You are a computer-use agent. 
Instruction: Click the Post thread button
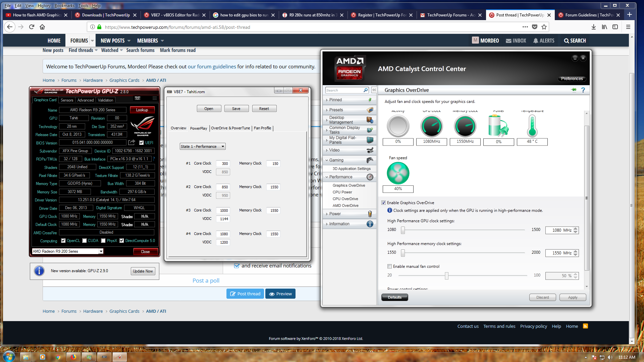tap(245, 294)
